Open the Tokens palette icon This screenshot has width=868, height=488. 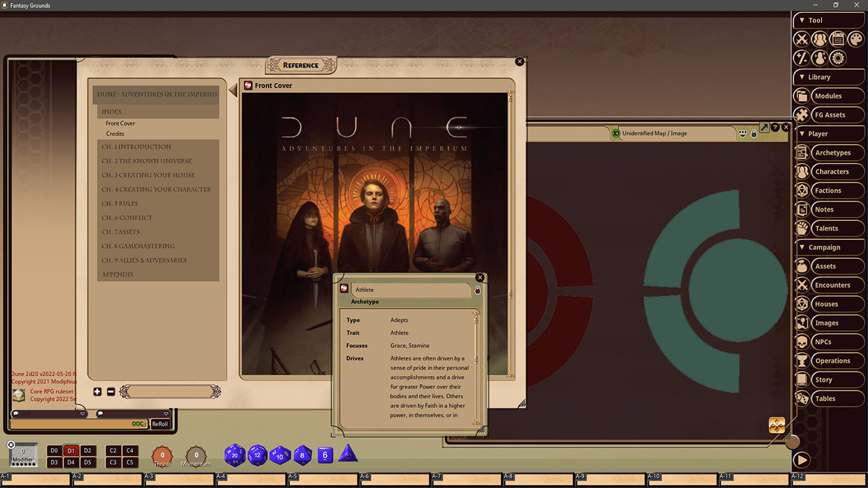coord(855,39)
